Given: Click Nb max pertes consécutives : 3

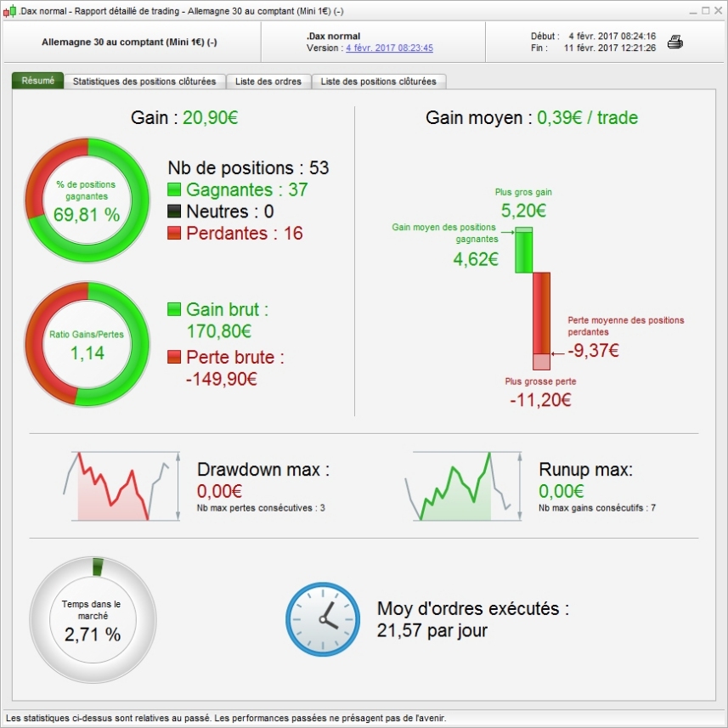Looking at the screenshot, I should click(261, 508).
